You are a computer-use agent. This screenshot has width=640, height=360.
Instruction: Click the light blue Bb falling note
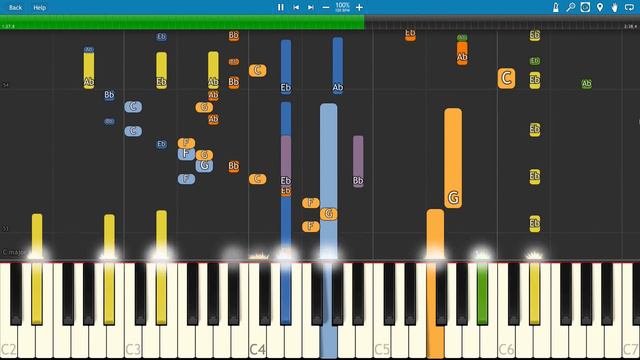click(109, 95)
